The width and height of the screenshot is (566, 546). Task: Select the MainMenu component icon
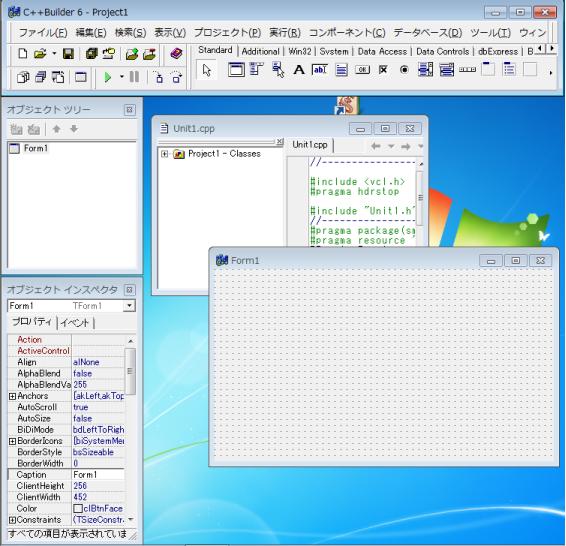click(x=257, y=69)
